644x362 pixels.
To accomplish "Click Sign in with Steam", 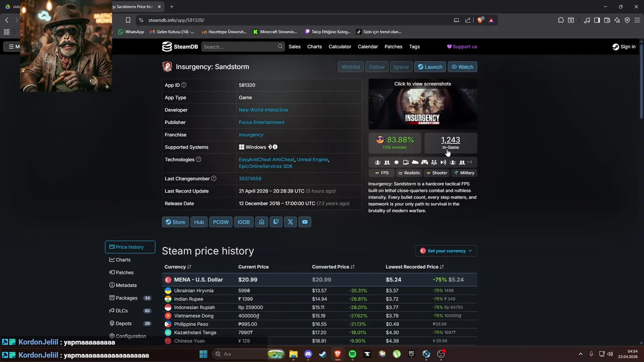I will pos(624,47).
